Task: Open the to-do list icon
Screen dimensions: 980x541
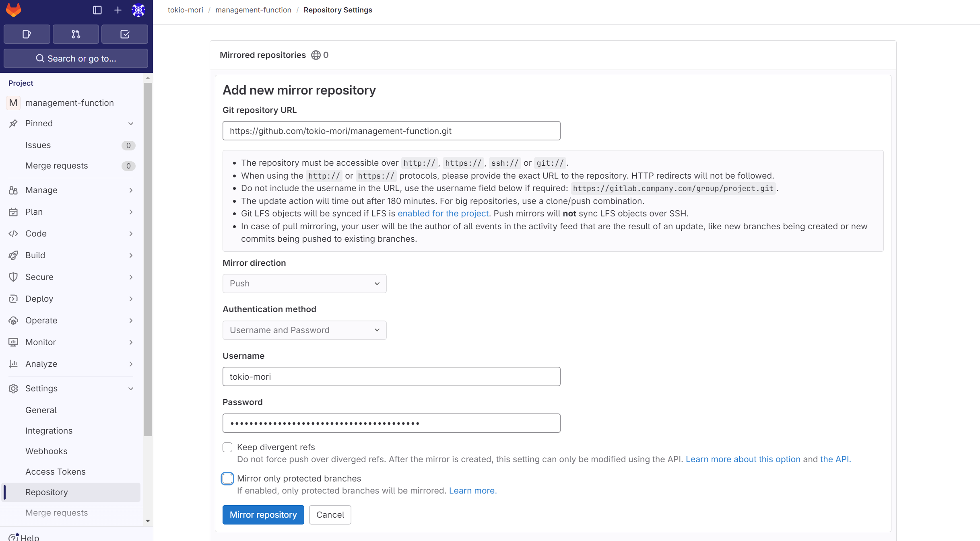Action: click(124, 34)
